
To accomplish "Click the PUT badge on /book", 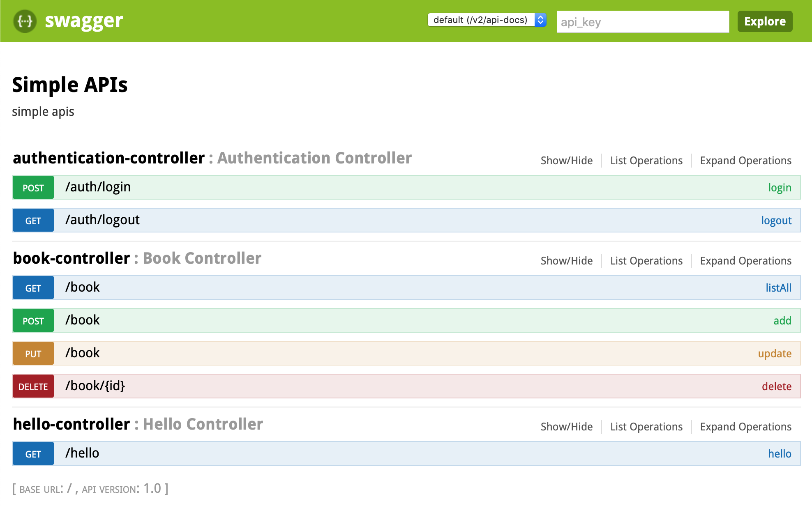I will click(x=33, y=353).
